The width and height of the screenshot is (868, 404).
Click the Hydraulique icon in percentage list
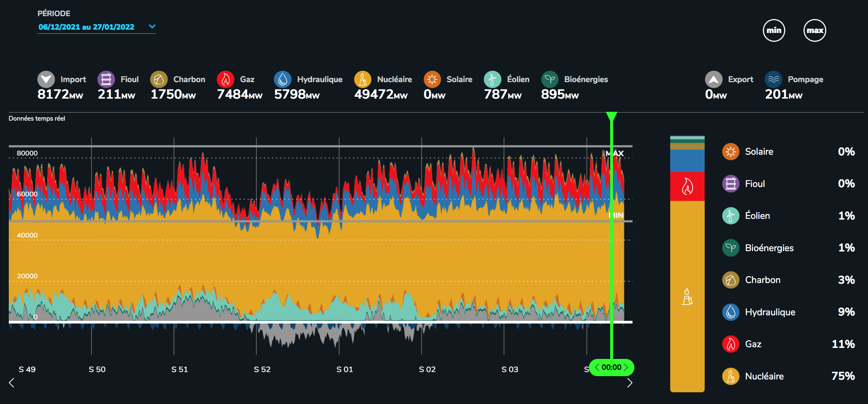click(731, 312)
